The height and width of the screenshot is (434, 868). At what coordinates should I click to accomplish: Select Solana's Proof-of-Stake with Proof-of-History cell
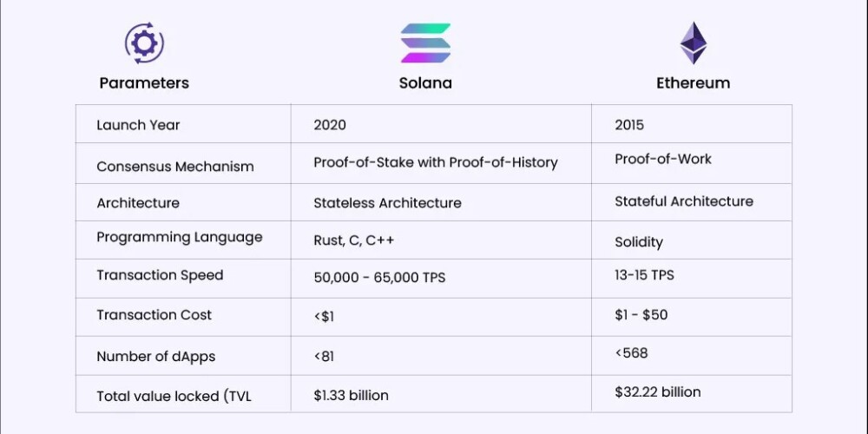tap(436, 162)
